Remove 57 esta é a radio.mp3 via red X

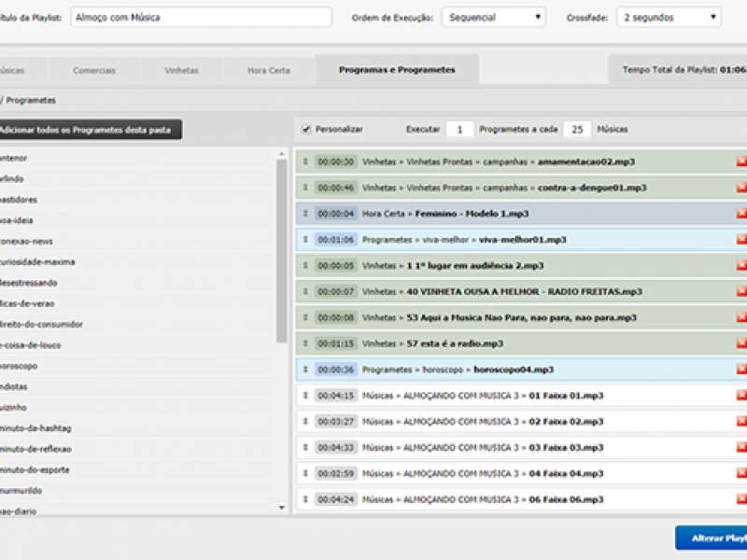point(741,343)
